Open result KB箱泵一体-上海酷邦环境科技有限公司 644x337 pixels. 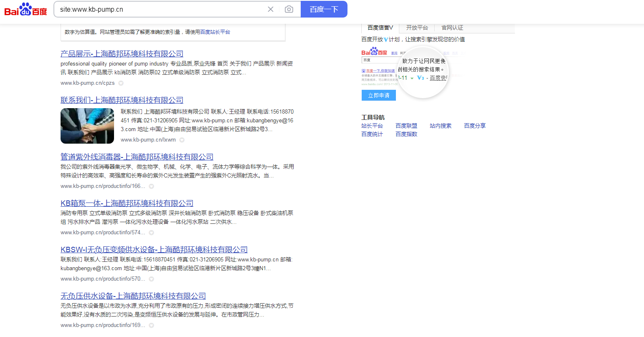[x=127, y=203]
